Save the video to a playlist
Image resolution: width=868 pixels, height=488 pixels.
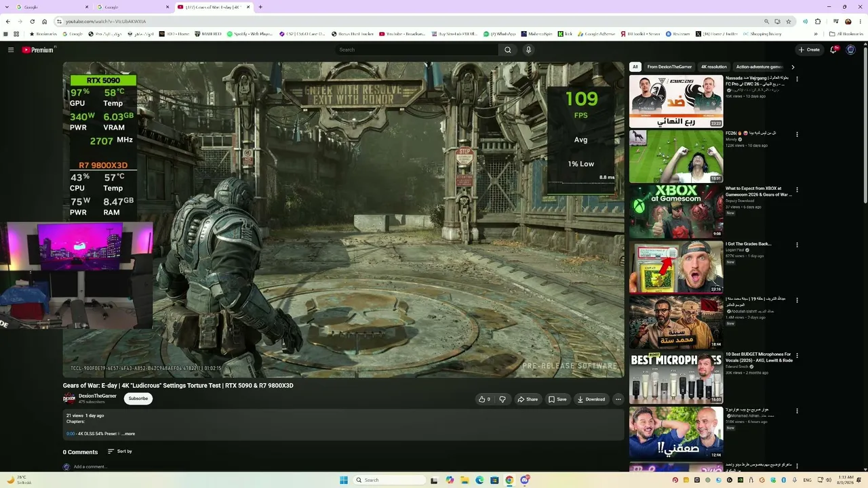click(x=557, y=399)
